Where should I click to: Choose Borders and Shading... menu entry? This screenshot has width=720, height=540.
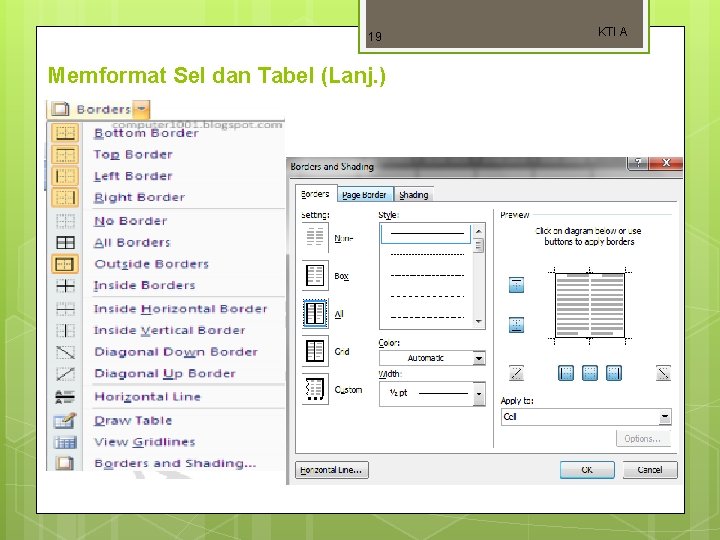[175, 463]
